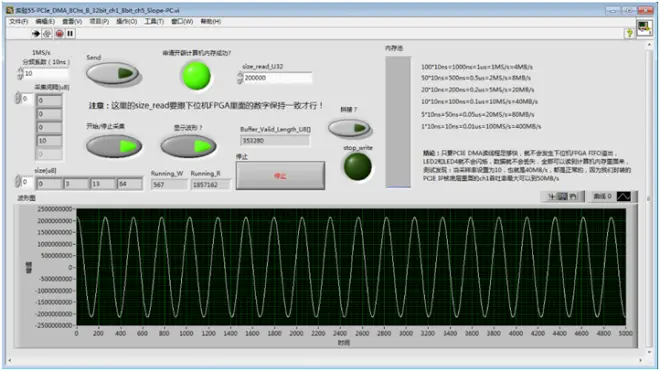Viewport: 660px width, 371px height.
Task: Abort execution with red stop icon
Action: tap(59, 33)
